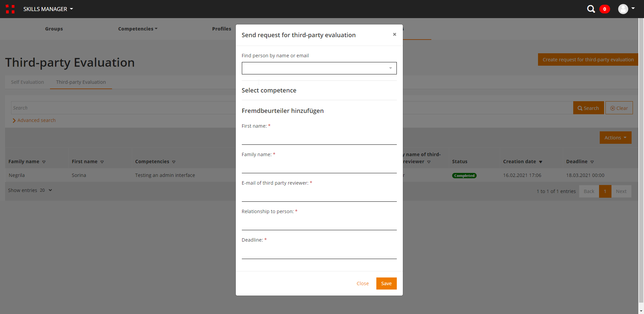Sort by Creation date column arrow
The height and width of the screenshot is (314, 644).
(540, 162)
